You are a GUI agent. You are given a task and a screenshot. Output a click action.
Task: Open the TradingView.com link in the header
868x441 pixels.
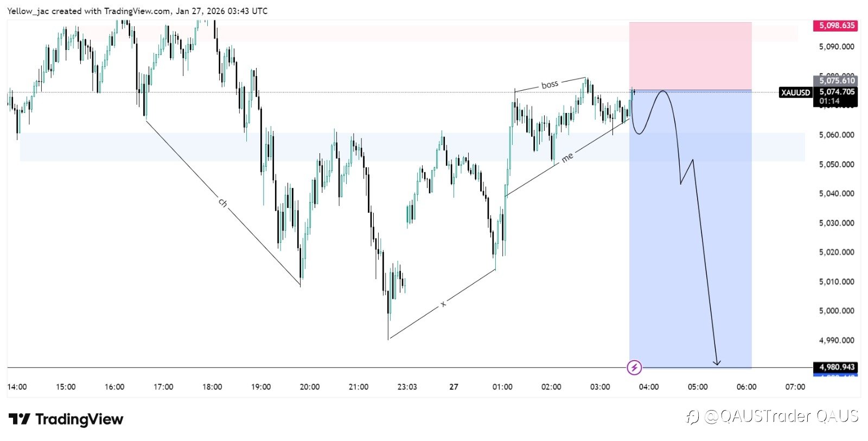coord(138,11)
